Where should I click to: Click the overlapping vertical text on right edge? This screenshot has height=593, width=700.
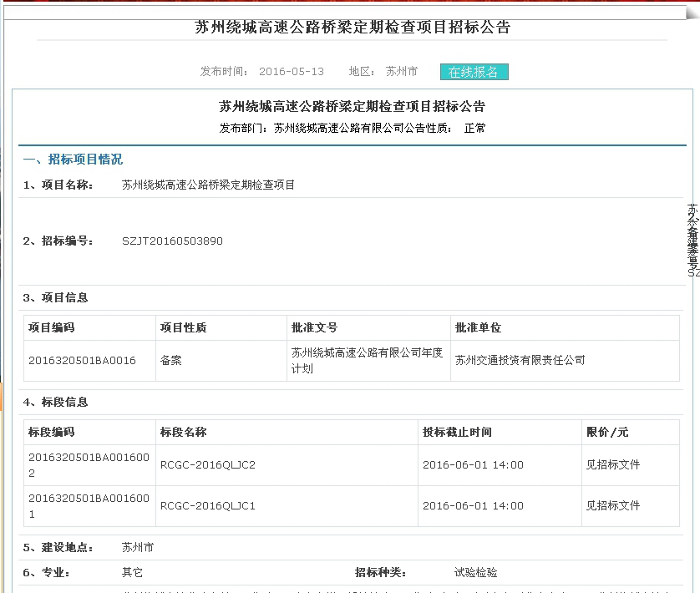692,240
